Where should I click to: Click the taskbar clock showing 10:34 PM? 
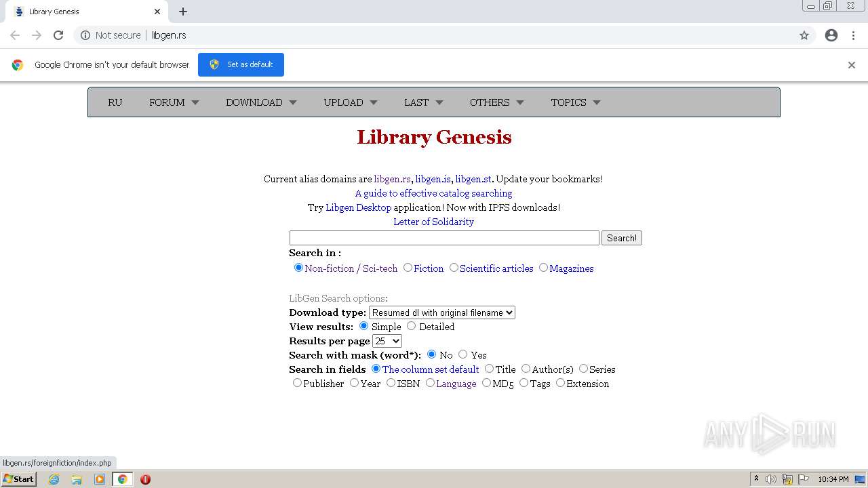coord(833,479)
